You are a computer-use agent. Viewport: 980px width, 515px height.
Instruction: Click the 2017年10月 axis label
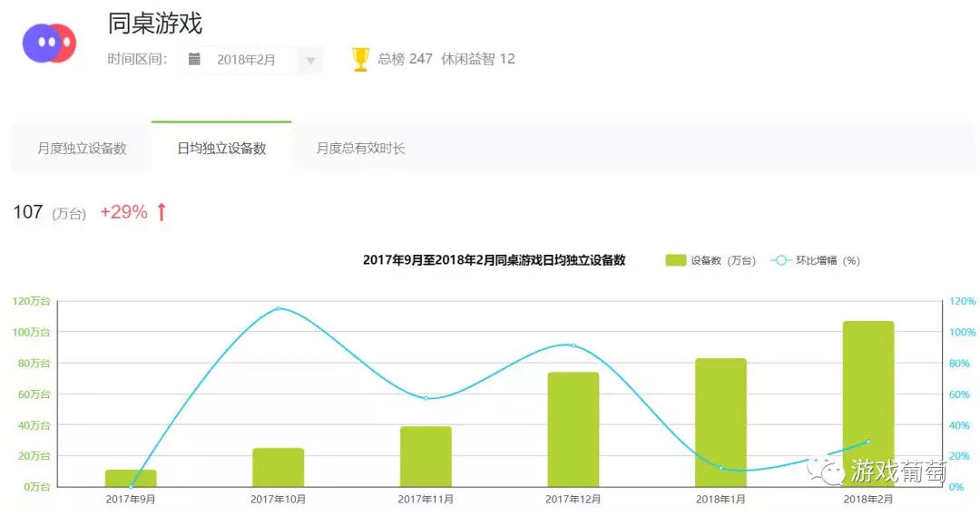tap(279, 500)
